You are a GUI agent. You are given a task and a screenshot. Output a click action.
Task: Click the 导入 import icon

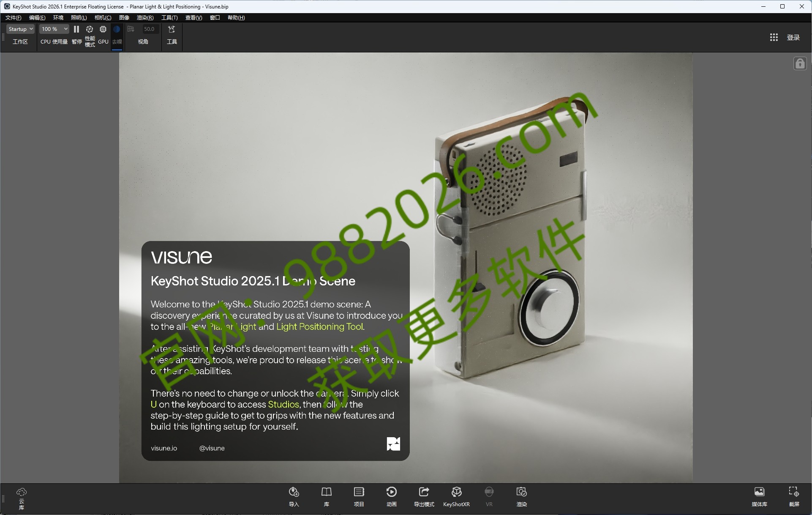(x=294, y=492)
